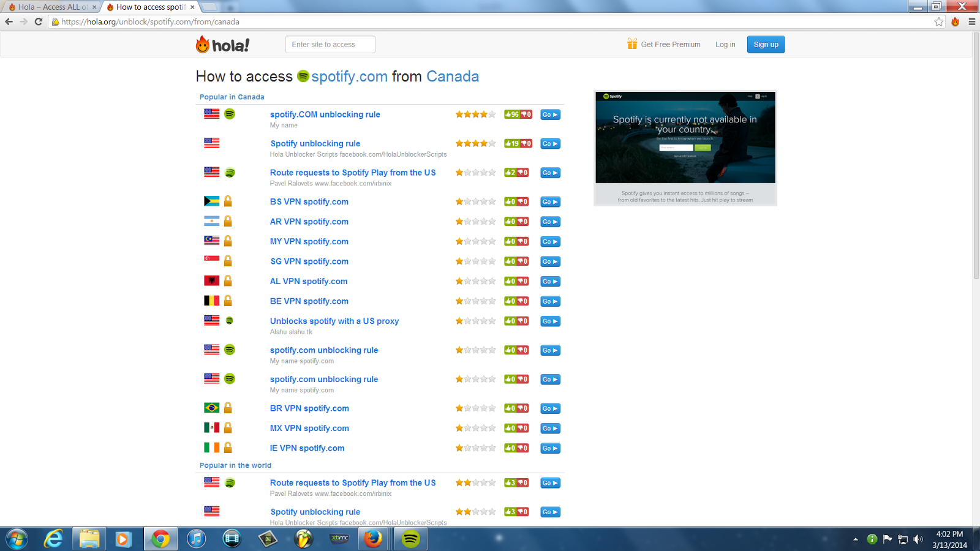
Task: Click the Sign up button
Action: click(x=766, y=45)
